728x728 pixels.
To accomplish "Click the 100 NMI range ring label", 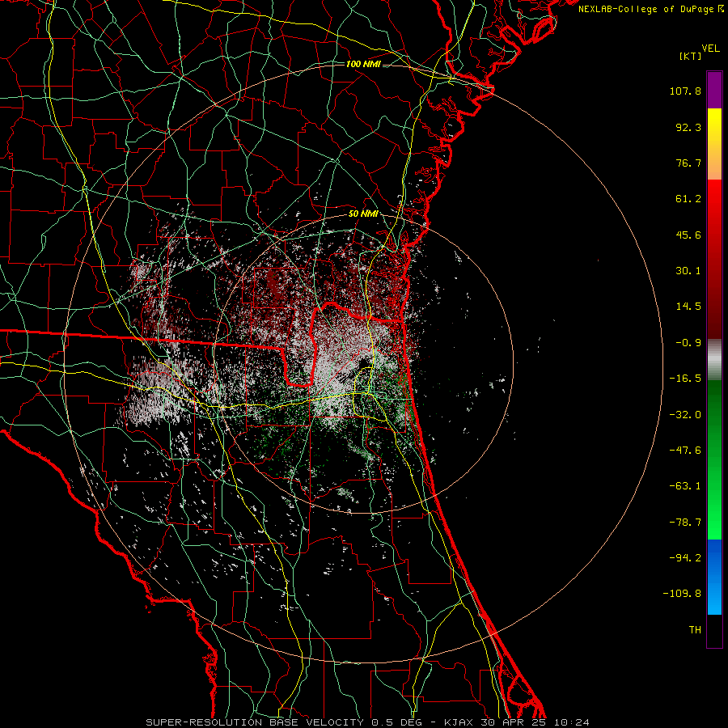I will pyautogui.click(x=363, y=64).
